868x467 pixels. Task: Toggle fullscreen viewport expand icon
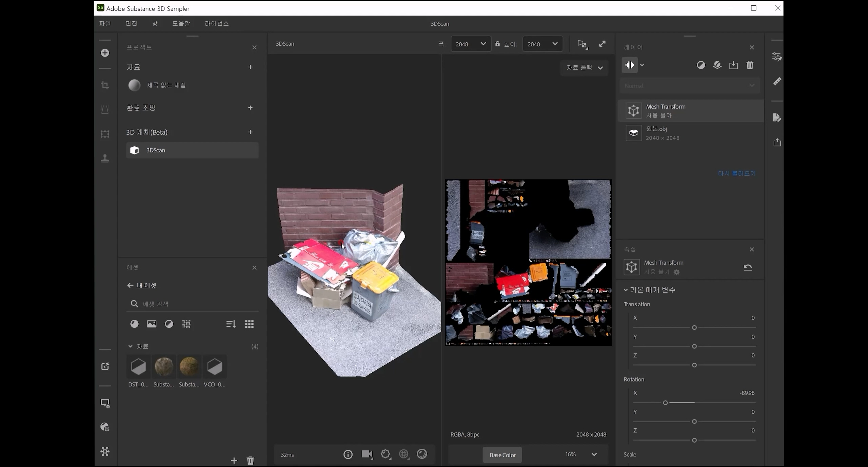point(602,44)
